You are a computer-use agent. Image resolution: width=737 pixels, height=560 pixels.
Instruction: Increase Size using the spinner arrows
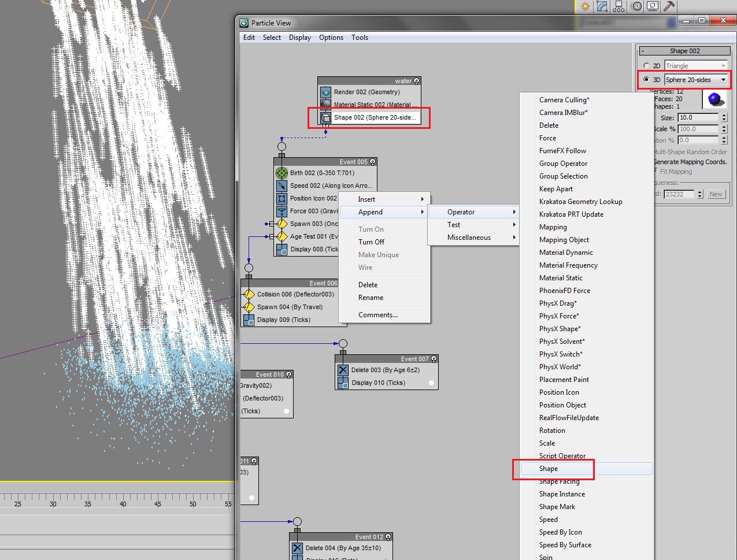[724, 115]
